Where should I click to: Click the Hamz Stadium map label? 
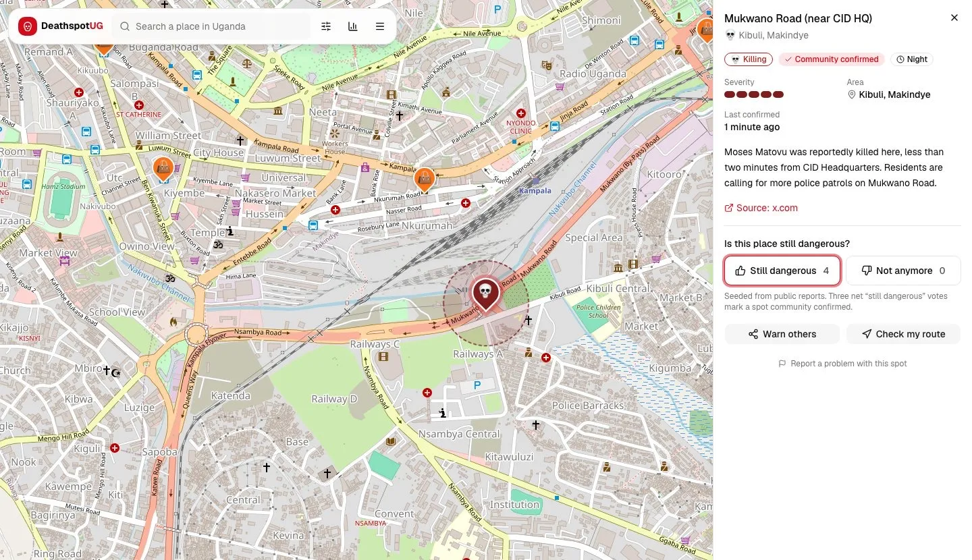(x=63, y=186)
